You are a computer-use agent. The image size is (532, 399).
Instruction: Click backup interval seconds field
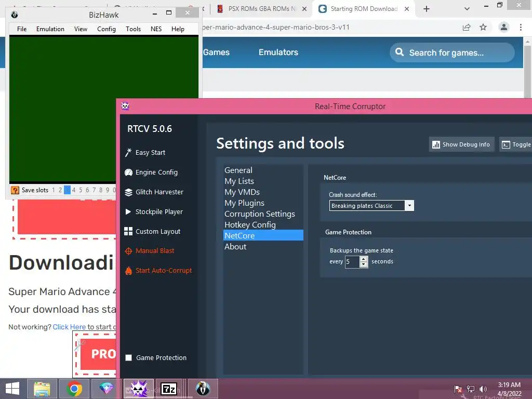pyautogui.click(x=353, y=262)
